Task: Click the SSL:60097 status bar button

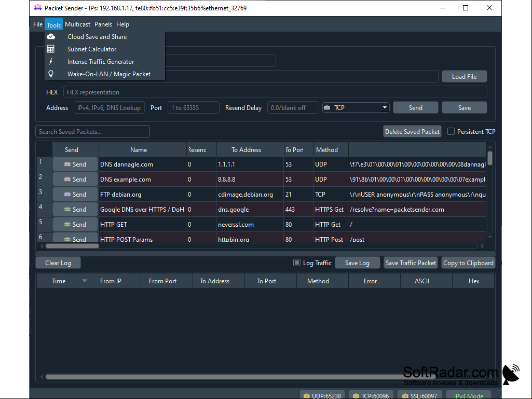Action: (419, 395)
